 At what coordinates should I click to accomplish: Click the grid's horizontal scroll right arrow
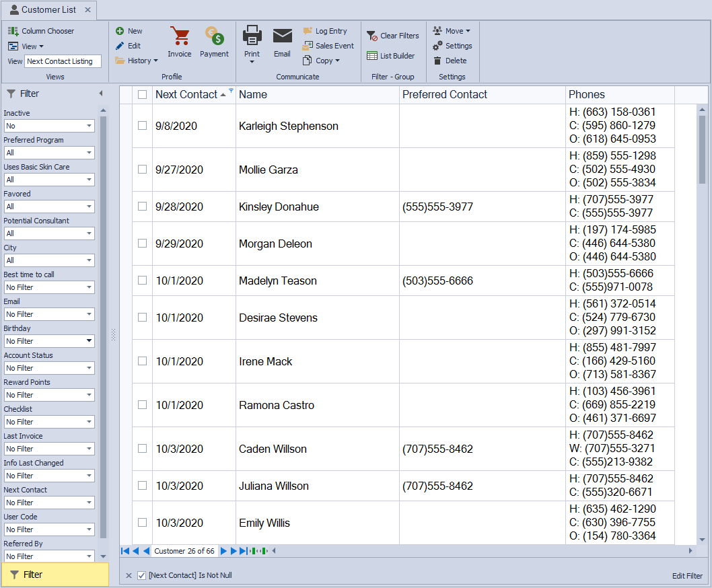coord(690,551)
